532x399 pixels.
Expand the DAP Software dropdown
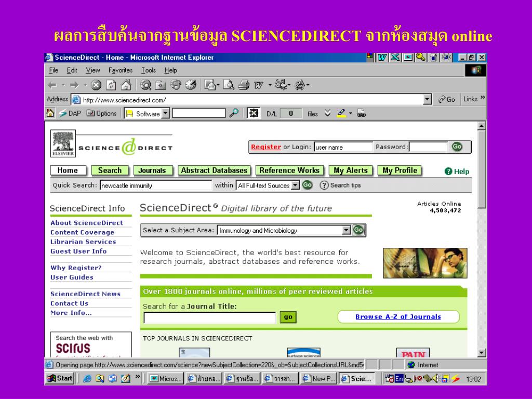tap(166, 113)
